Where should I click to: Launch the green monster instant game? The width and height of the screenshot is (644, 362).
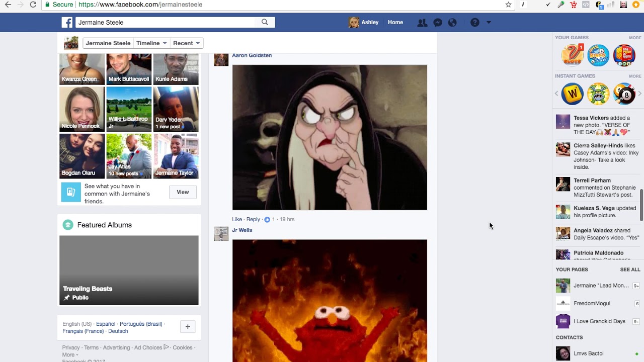(x=598, y=94)
